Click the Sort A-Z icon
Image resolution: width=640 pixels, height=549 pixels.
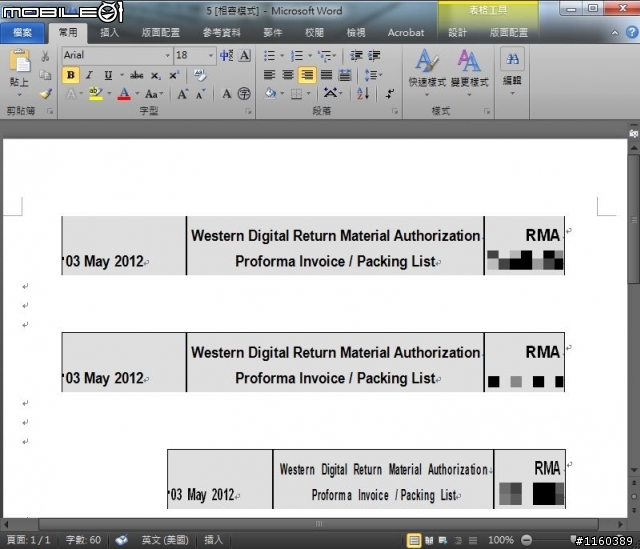click(363, 94)
